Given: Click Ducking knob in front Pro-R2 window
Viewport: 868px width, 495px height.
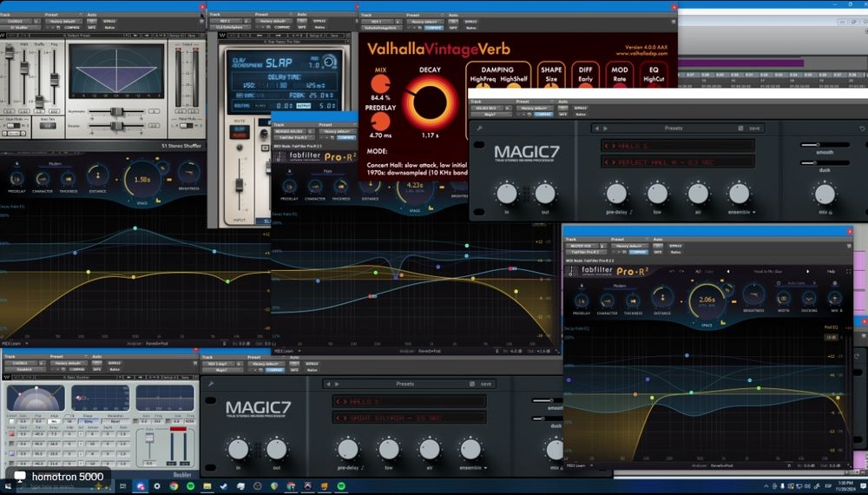Looking at the screenshot, I should pyautogui.click(x=808, y=299).
